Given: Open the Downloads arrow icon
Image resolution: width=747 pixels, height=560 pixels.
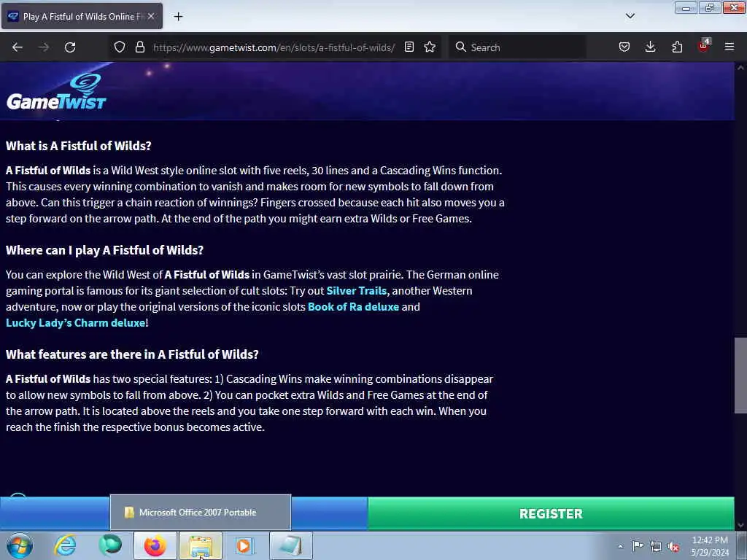Looking at the screenshot, I should click(650, 47).
